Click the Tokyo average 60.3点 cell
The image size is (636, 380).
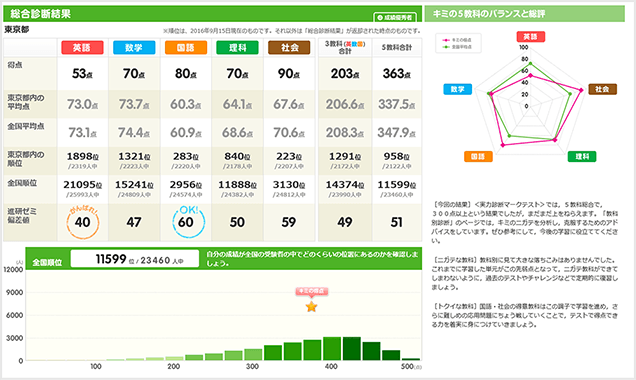[x=186, y=104]
